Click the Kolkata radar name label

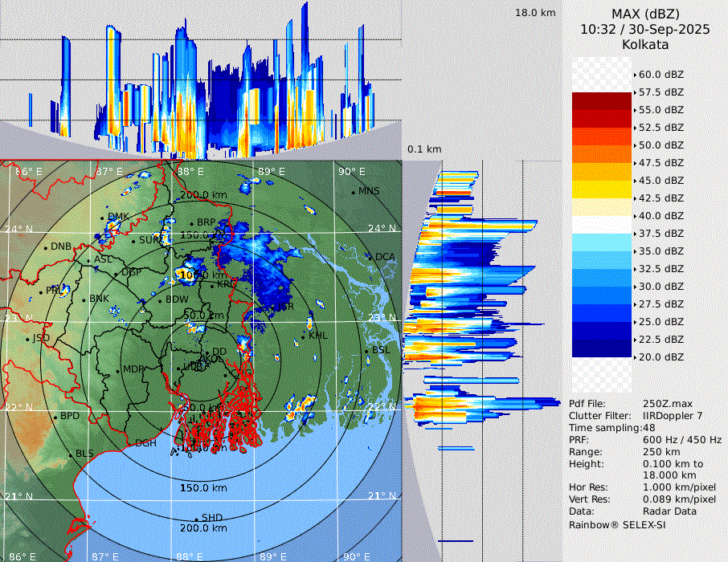[644, 45]
